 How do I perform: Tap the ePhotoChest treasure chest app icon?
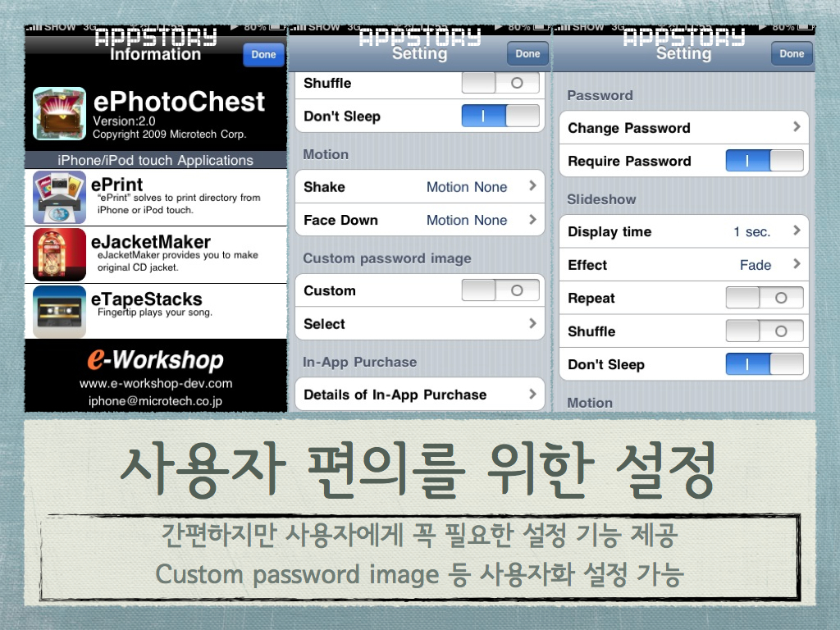(x=59, y=113)
